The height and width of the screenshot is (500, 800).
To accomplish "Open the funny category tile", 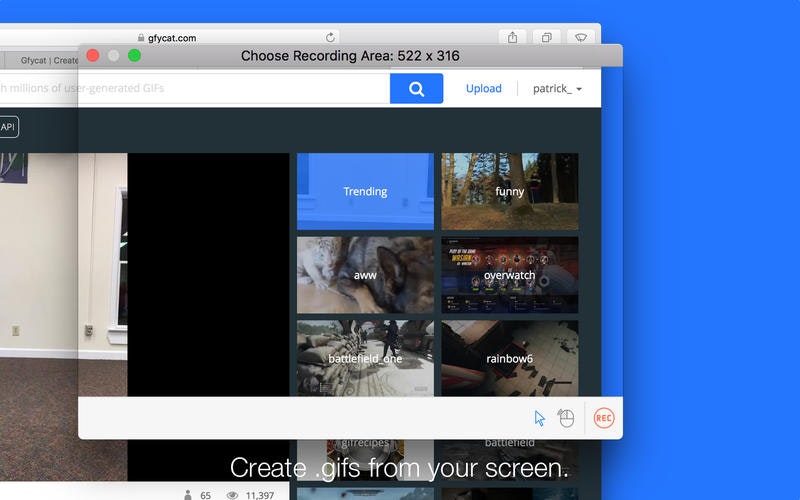I will point(510,191).
